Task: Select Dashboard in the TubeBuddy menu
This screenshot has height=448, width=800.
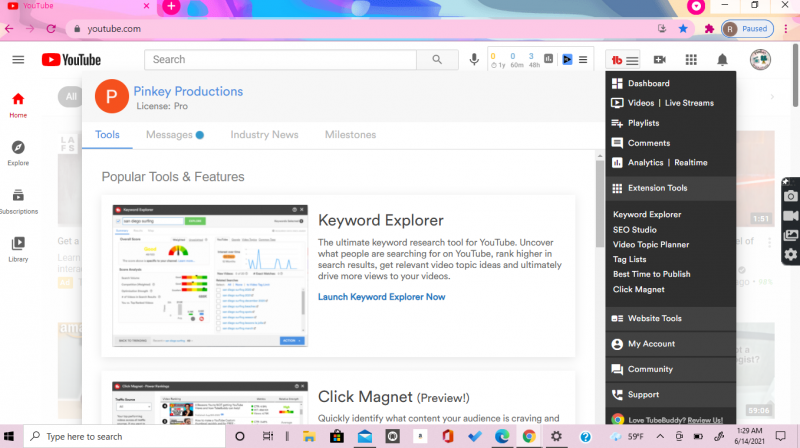Action: [x=648, y=84]
